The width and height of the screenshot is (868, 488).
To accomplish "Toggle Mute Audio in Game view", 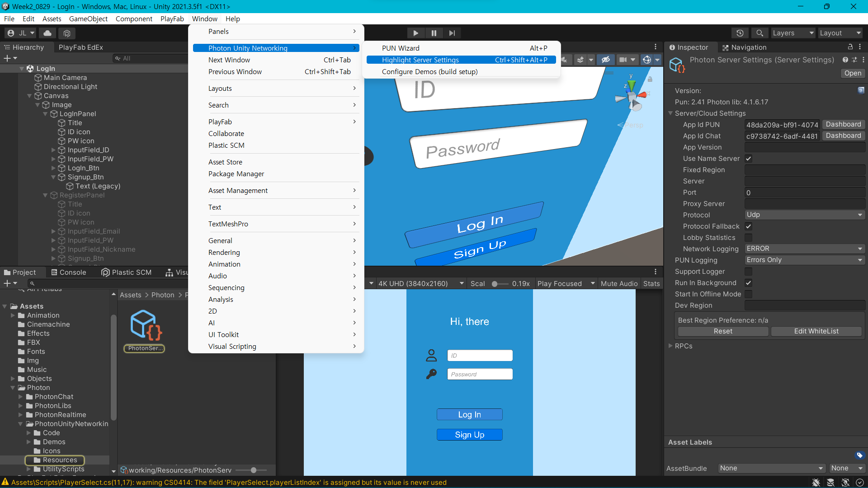I will 619,284.
